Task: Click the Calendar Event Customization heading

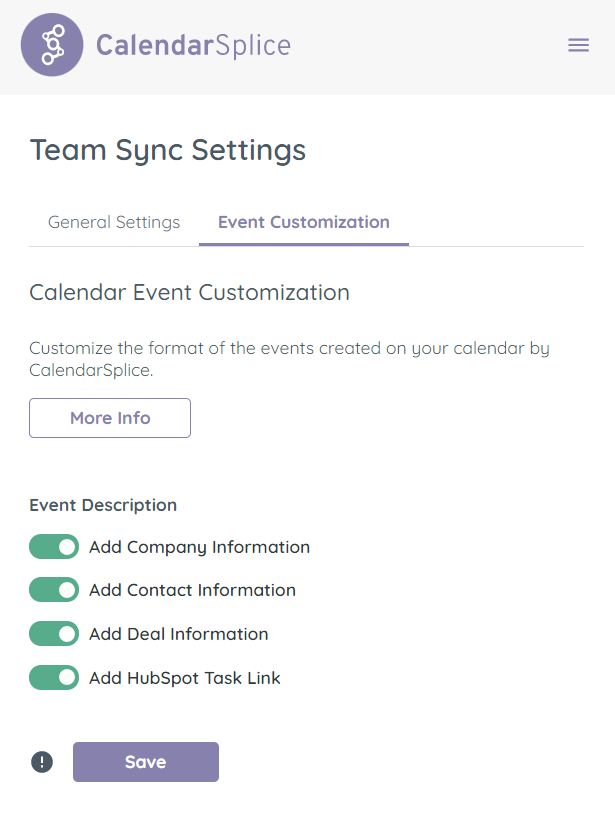Action: (x=189, y=292)
